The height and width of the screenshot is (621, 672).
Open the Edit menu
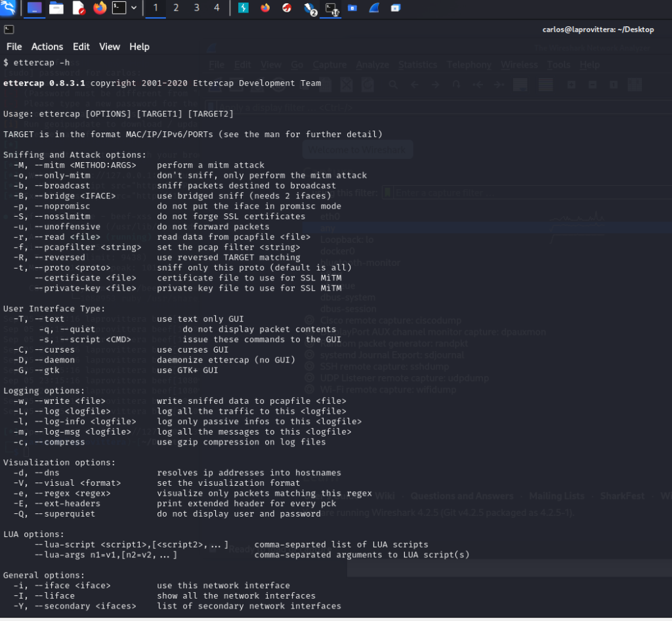[81, 47]
